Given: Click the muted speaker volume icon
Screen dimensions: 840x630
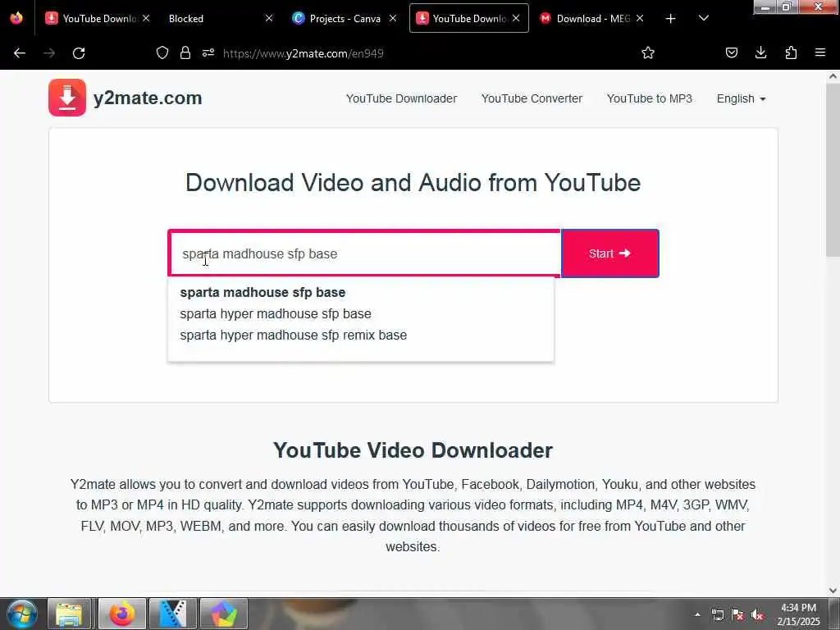Looking at the screenshot, I should (757, 614).
